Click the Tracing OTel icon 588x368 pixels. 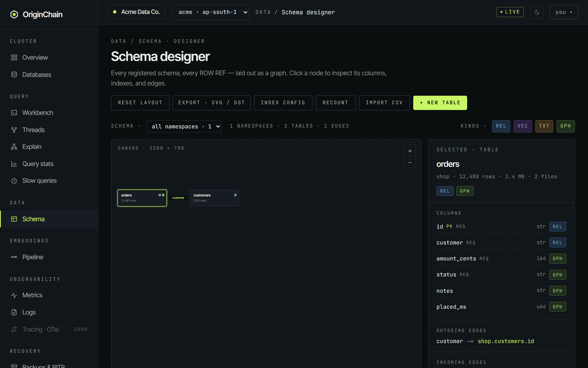pyautogui.click(x=14, y=329)
